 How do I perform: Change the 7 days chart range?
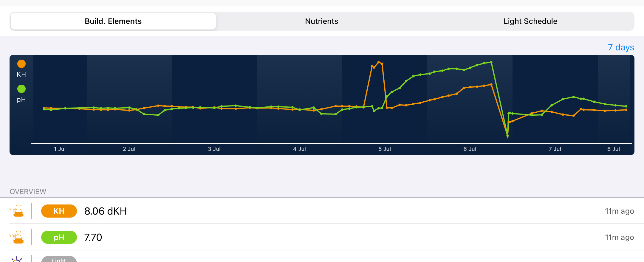pyautogui.click(x=621, y=47)
